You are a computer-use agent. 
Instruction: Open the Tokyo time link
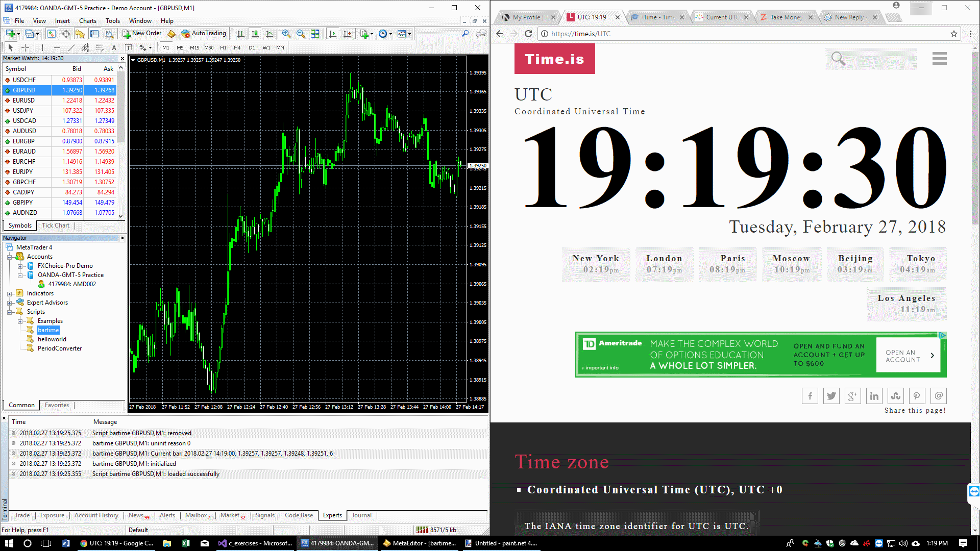click(x=918, y=264)
